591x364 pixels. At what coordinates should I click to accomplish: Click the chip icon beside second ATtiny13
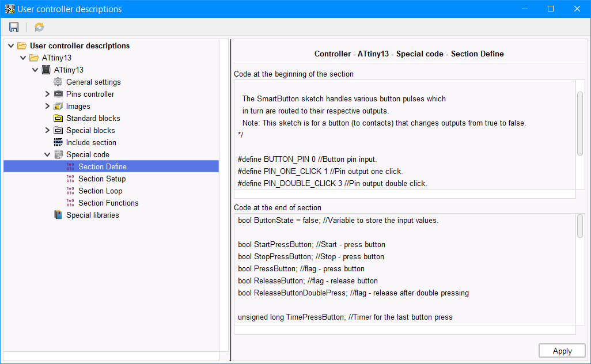[46, 70]
